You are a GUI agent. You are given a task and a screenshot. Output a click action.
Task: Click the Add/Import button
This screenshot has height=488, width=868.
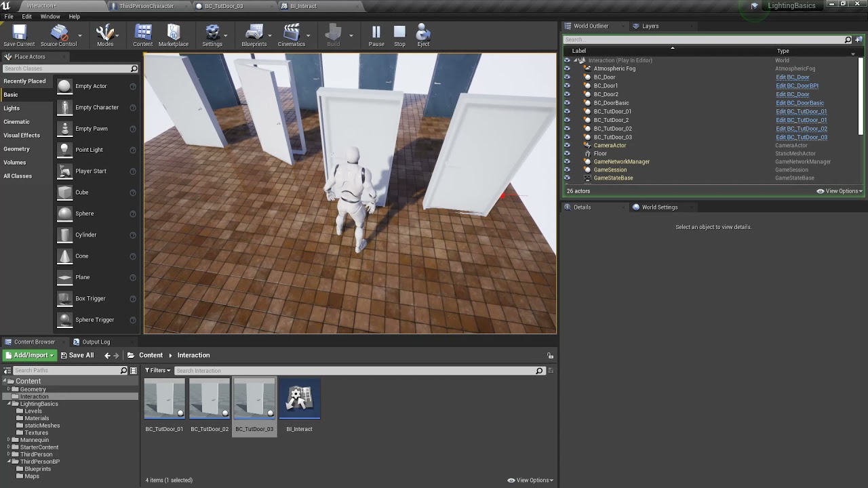[29, 355]
